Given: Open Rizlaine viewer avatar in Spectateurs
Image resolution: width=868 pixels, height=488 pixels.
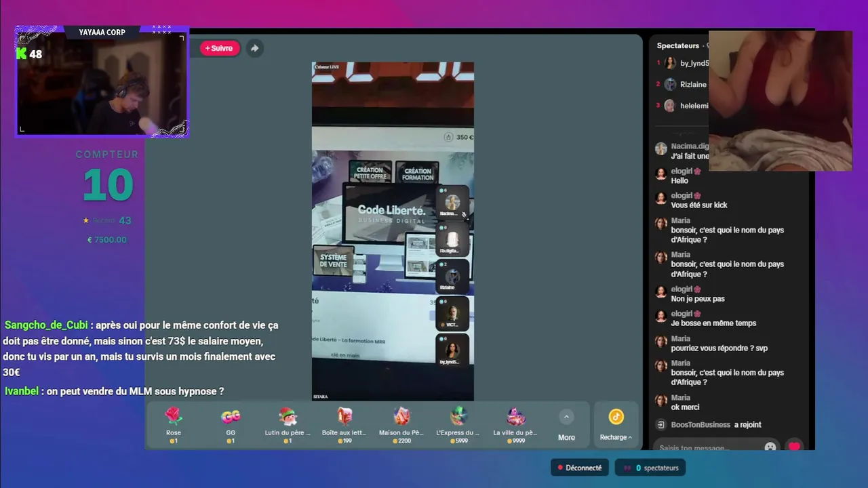Looking at the screenshot, I should pos(670,84).
